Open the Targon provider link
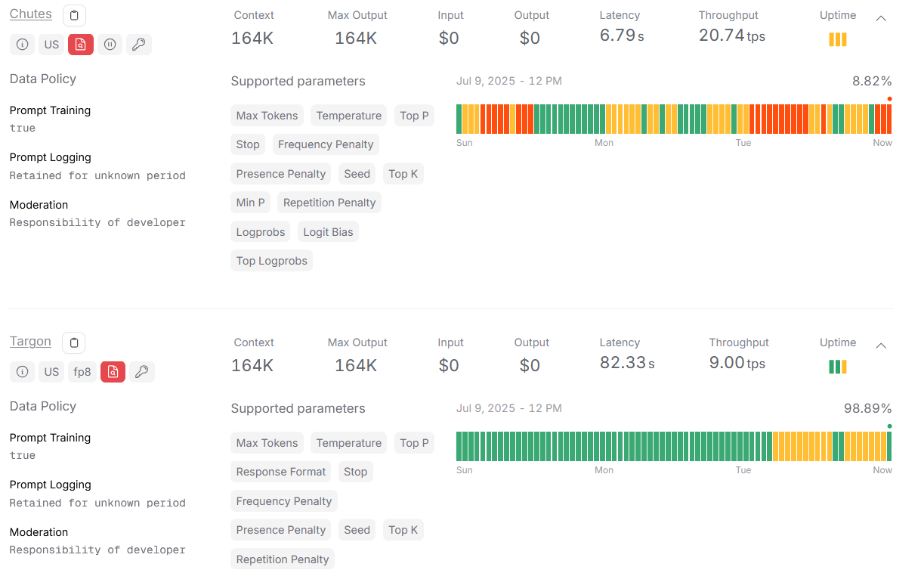Image resolution: width=924 pixels, height=570 pixels. [x=31, y=341]
